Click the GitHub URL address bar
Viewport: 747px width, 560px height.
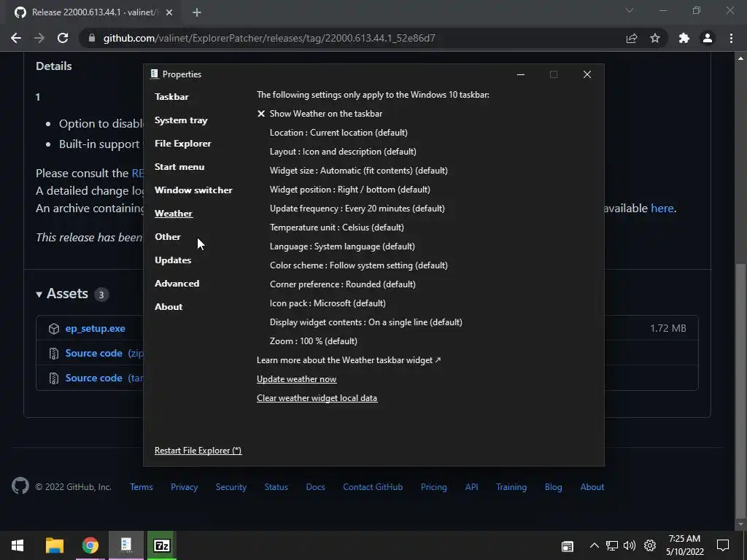click(269, 38)
